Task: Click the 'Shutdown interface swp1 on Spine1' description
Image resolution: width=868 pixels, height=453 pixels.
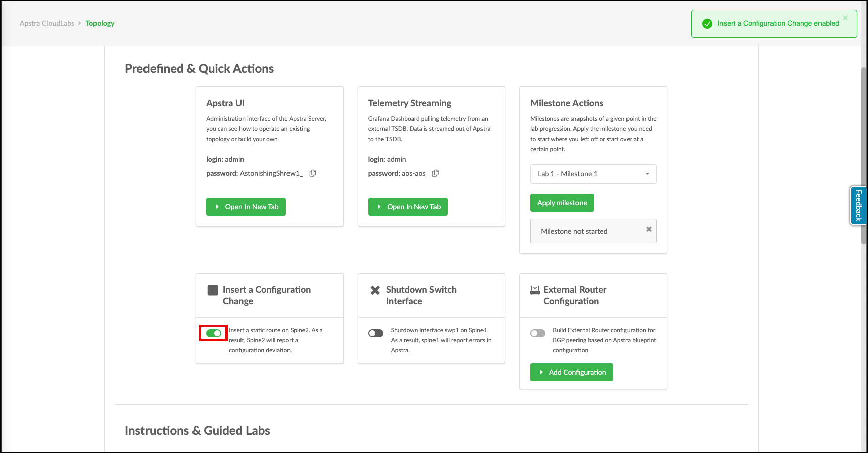Action: [441, 340]
